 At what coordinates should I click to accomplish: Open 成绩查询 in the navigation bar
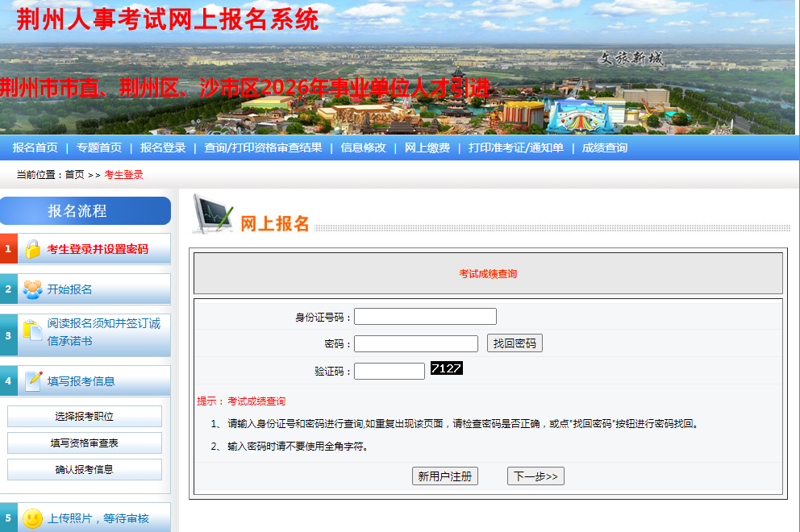click(605, 148)
